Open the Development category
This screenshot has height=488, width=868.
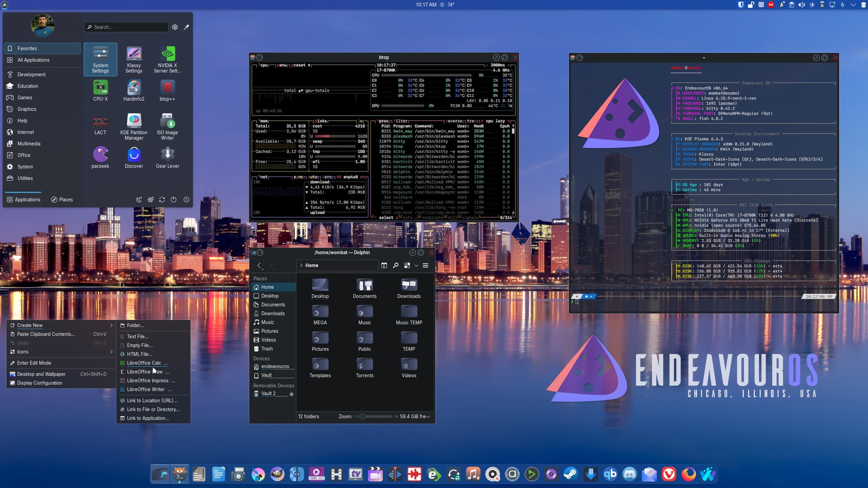coord(42,75)
